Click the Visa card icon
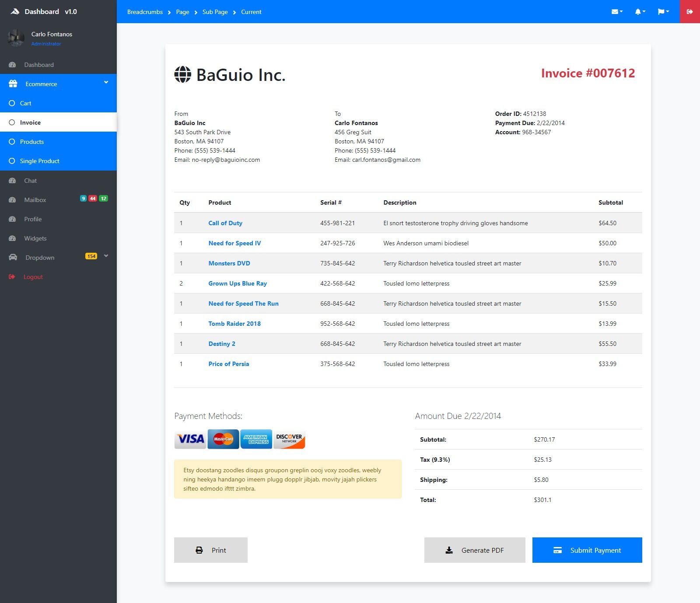700x603 pixels. [190, 439]
